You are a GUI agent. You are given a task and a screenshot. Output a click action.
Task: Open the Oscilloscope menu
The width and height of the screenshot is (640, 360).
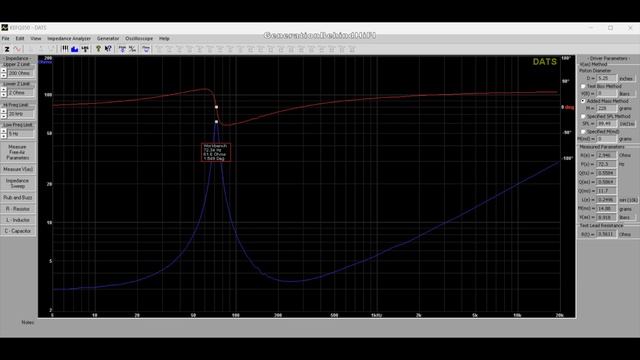pos(139,38)
